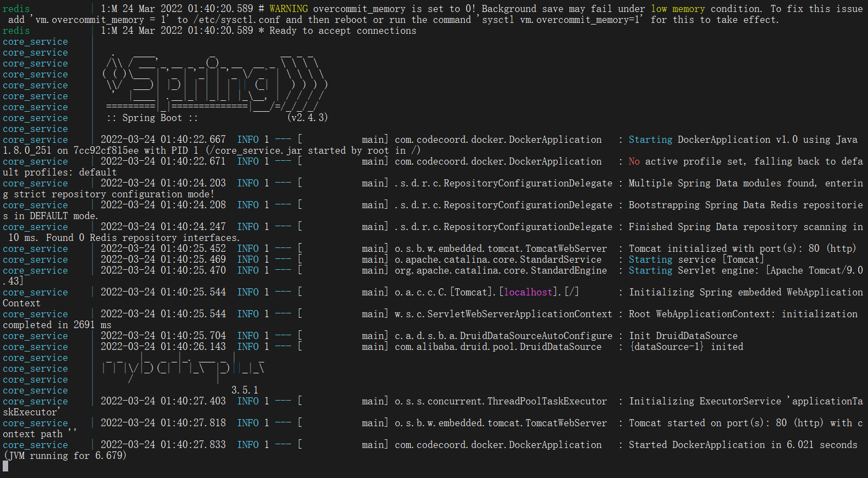The width and height of the screenshot is (868, 478).
Task: Click the '[localhost]' text in Tomcat logger
Action: (x=529, y=292)
